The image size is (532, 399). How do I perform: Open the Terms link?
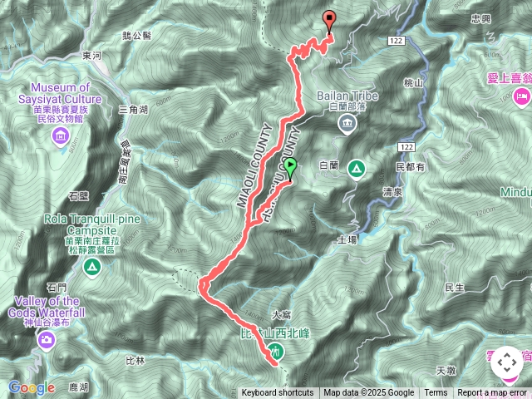[x=436, y=392]
